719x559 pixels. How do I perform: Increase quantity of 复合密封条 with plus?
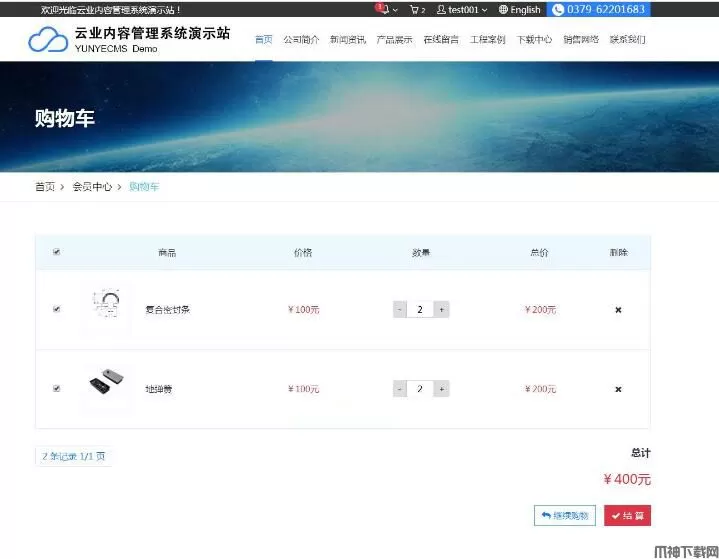point(441,310)
